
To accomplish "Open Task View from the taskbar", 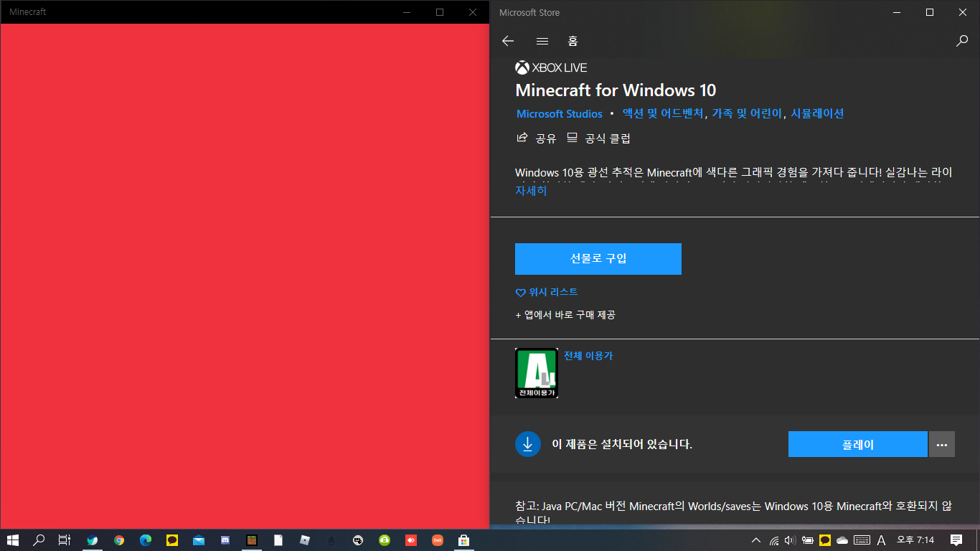I will tap(65, 540).
